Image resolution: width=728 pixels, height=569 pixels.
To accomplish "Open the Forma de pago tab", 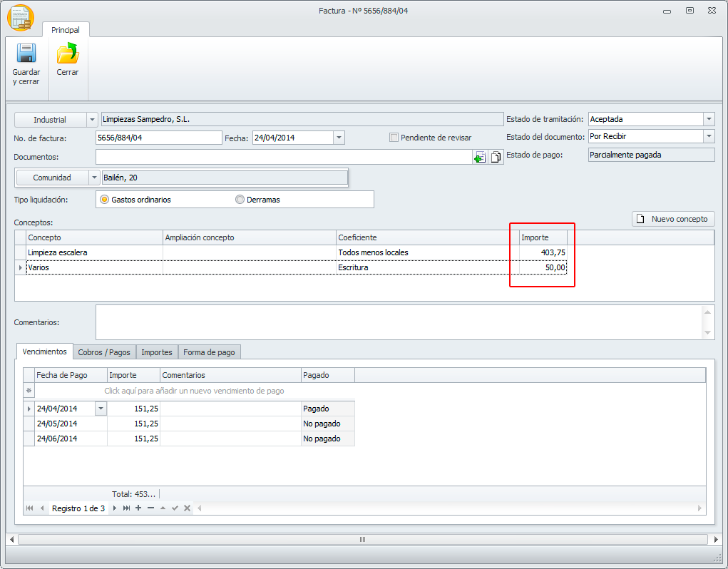I will click(209, 352).
